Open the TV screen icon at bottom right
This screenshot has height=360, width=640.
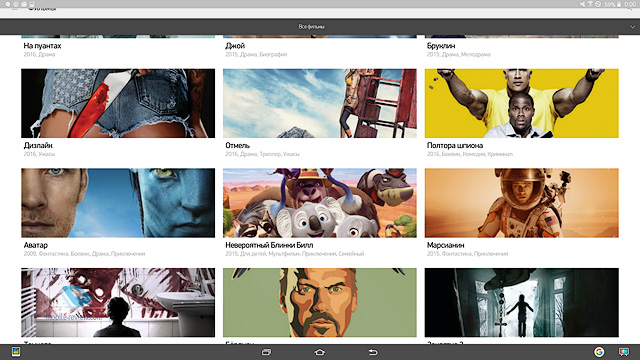pos(624,352)
